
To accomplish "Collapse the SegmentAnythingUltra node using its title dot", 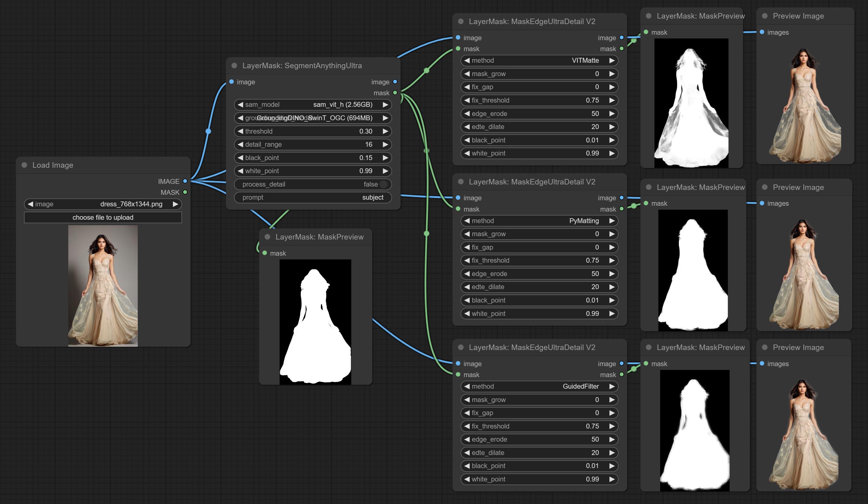I will (x=234, y=65).
